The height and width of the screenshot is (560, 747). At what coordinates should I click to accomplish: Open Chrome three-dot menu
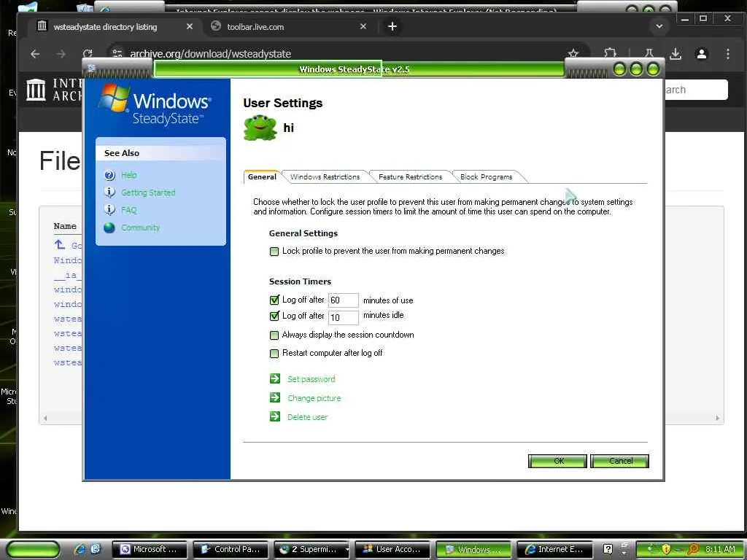728,54
